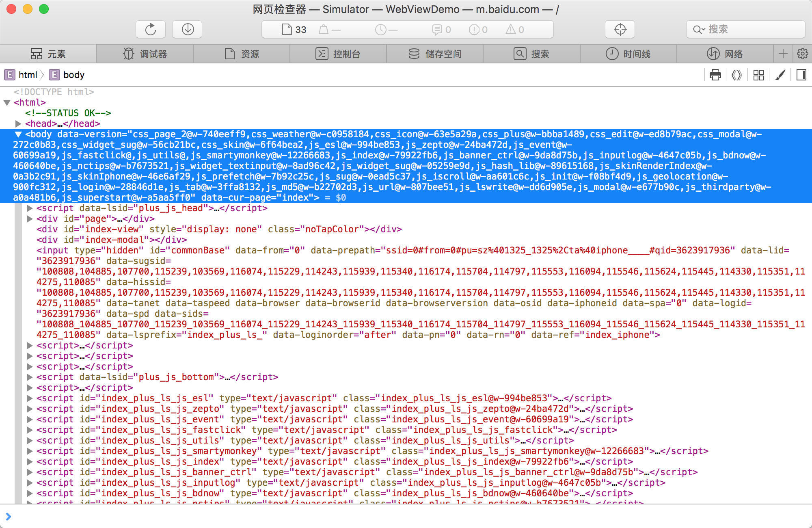Collapse the body element node
This screenshot has width=812, height=528.
pyautogui.click(x=18, y=134)
